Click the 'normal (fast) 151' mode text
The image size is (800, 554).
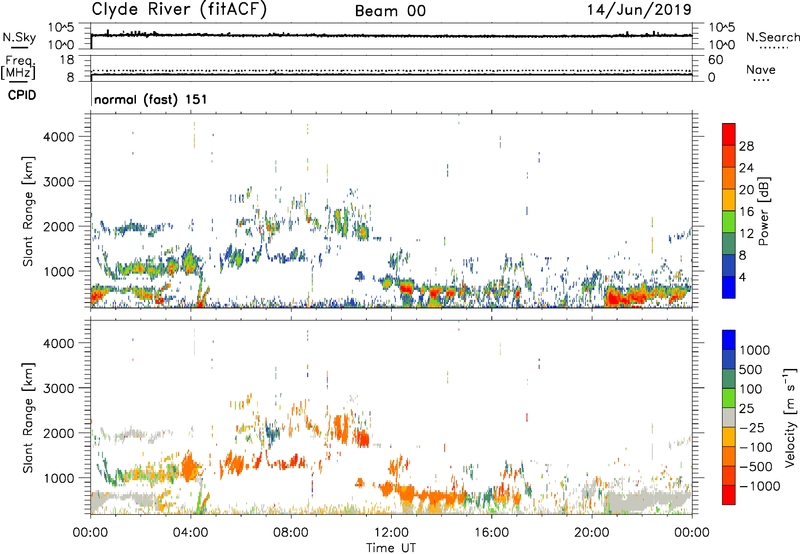point(151,99)
